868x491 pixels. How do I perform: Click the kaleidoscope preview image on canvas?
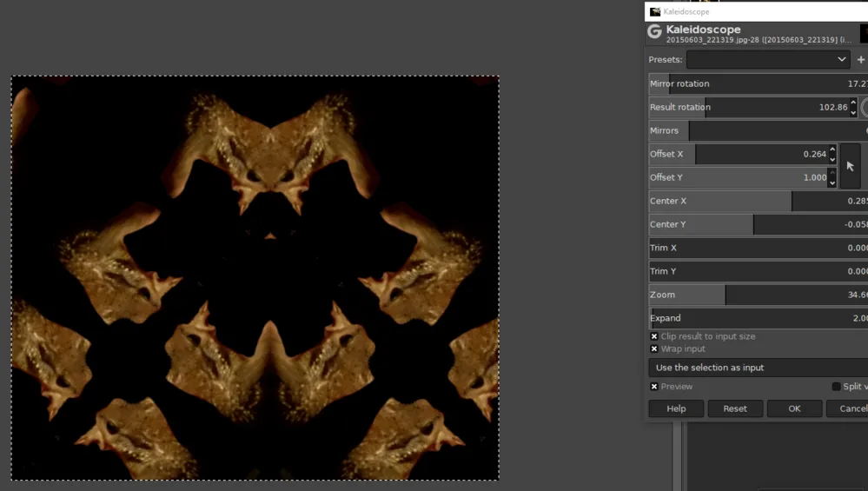tap(255, 278)
